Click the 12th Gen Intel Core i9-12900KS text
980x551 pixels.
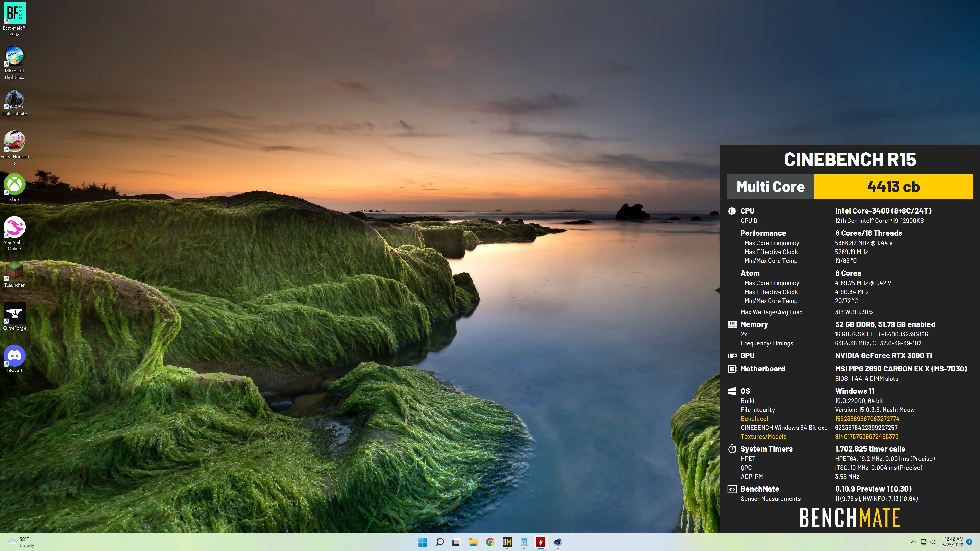[x=879, y=221]
